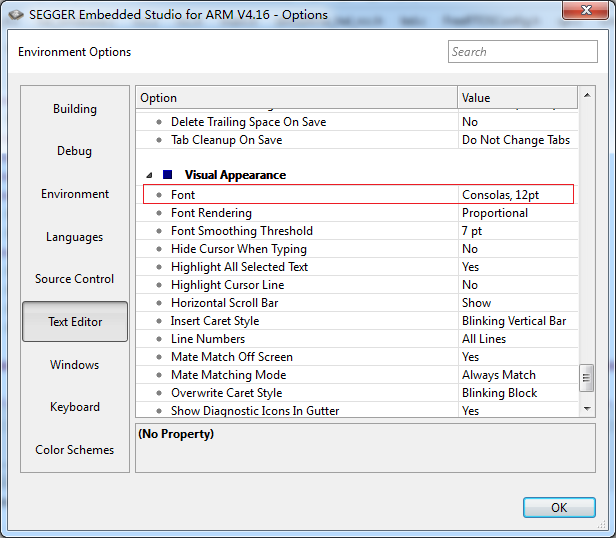Close the Options dialog window
Viewport: 616px width, 538px height.
585,10
